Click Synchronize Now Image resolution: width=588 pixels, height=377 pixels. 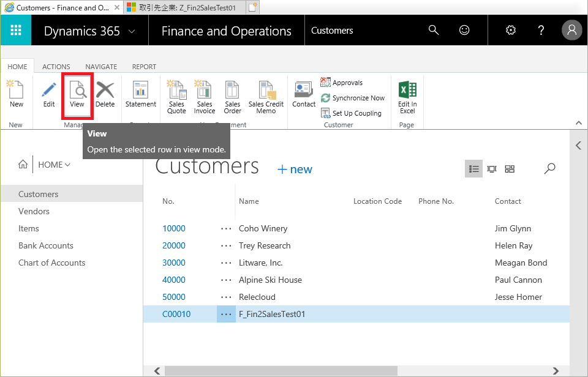coord(353,98)
